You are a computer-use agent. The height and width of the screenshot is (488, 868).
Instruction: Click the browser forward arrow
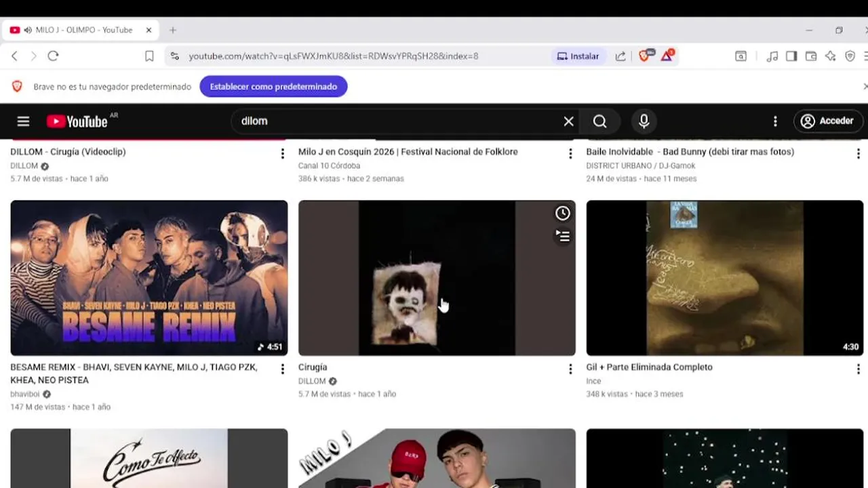(x=33, y=56)
